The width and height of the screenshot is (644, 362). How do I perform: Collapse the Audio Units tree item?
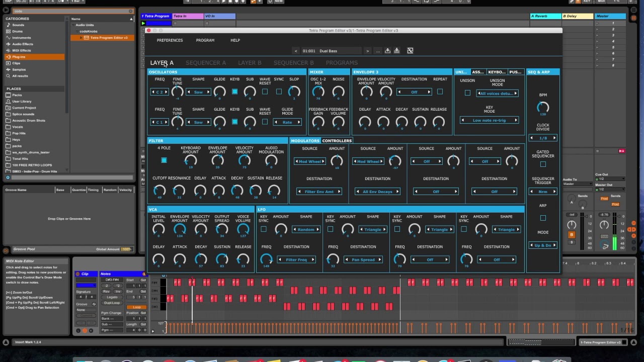[x=72, y=25]
